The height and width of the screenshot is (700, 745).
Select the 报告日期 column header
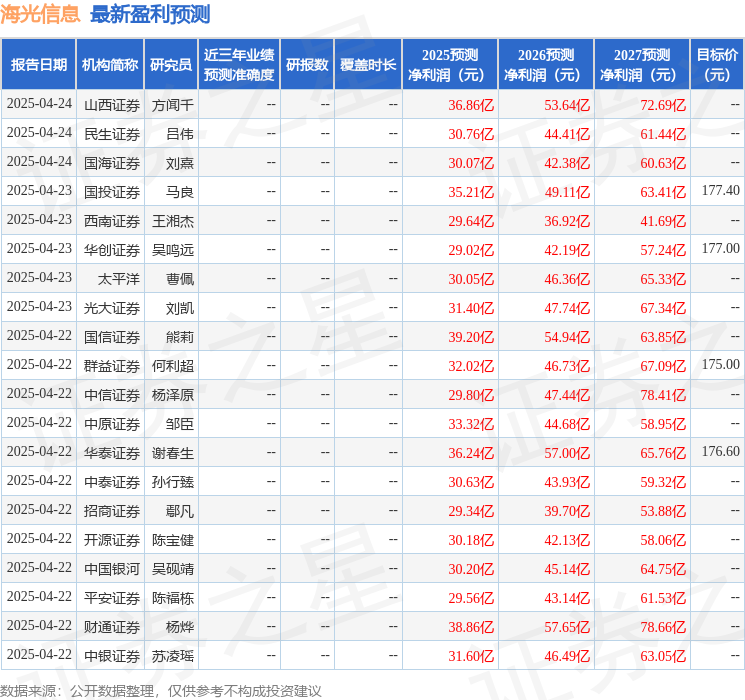tap(38, 65)
